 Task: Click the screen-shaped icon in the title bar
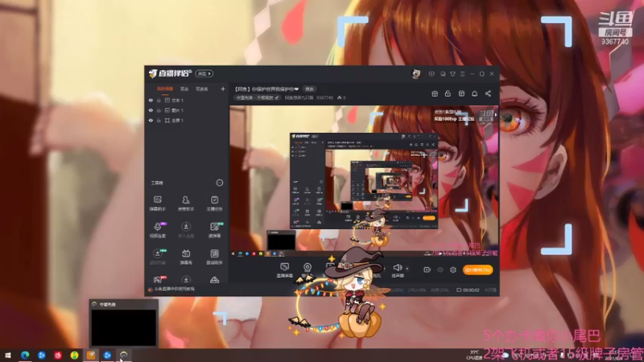443,74
